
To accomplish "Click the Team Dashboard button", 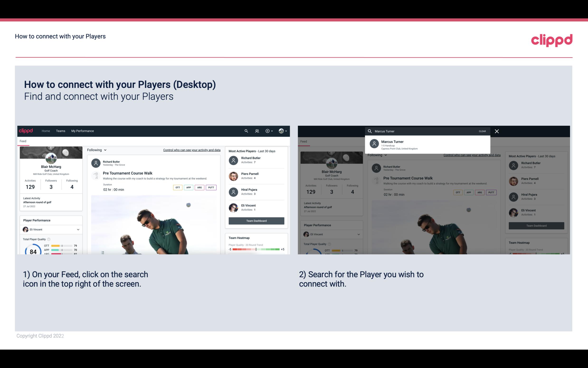I will (x=256, y=220).
